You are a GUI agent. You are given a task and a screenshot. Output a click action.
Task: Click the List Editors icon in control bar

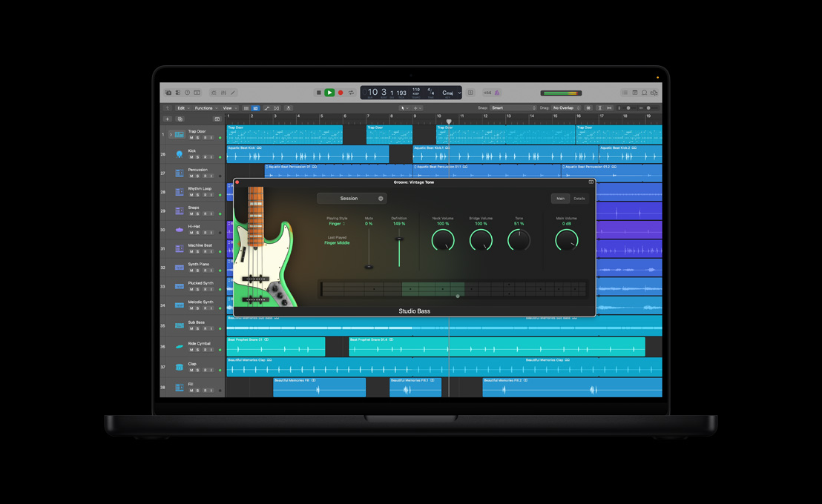pyautogui.click(x=625, y=93)
